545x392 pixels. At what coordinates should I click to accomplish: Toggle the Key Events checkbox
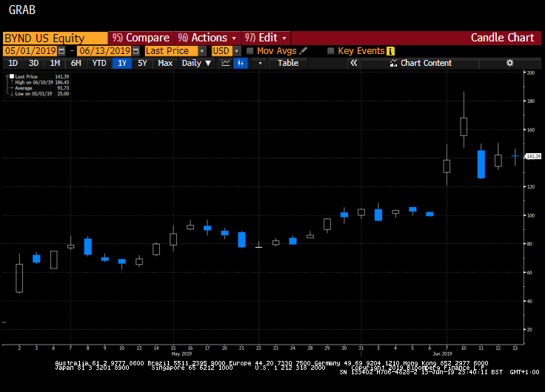(x=331, y=51)
